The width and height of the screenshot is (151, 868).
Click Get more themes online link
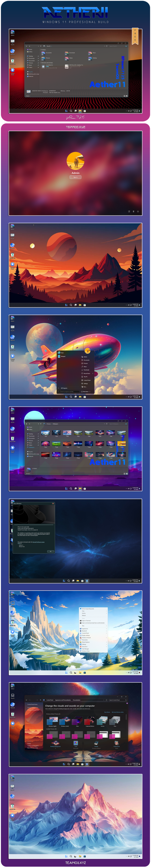tap(118, 712)
